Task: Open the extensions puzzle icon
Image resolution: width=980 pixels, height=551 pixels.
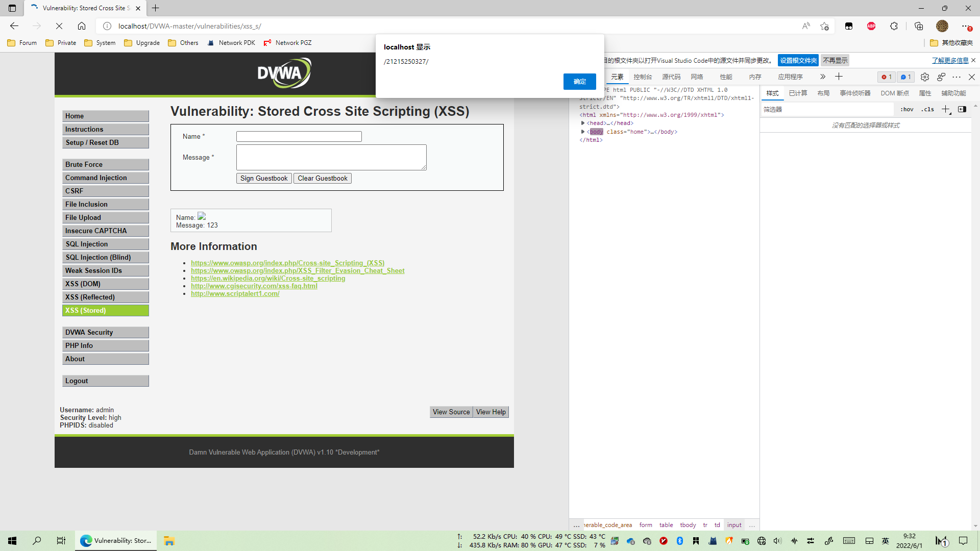Action: [x=894, y=26]
